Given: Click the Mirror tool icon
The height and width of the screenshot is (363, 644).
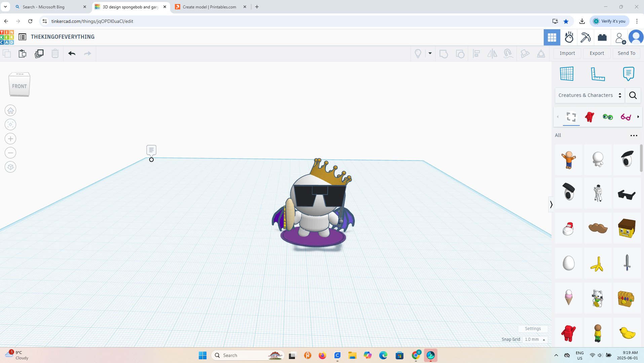Looking at the screenshot, I should pos(492,53).
